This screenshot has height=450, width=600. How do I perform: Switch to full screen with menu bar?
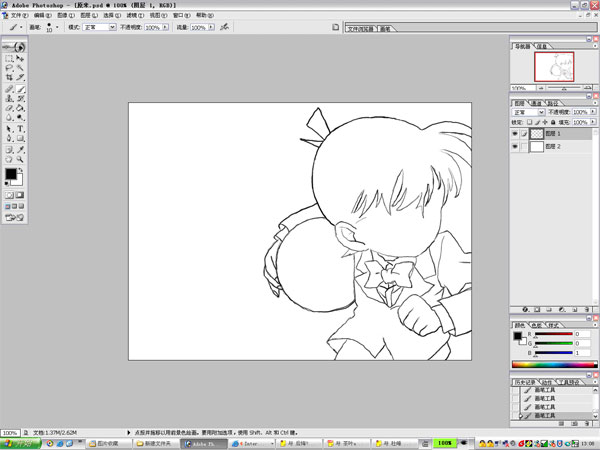[15, 206]
